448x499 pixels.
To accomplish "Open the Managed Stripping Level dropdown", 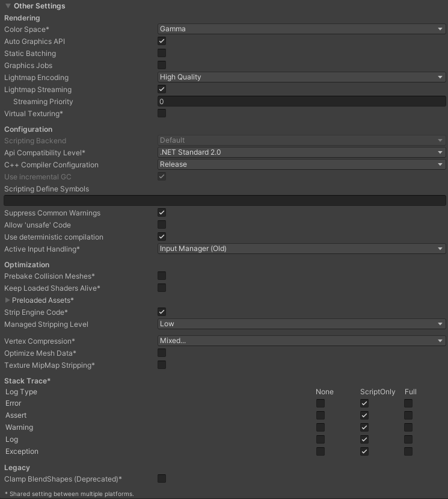I will 301,324.
